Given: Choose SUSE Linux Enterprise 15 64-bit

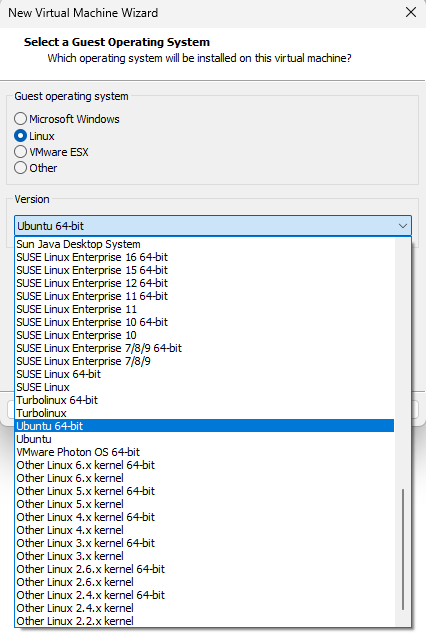Looking at the screenshot, I should tap(205, 270).
